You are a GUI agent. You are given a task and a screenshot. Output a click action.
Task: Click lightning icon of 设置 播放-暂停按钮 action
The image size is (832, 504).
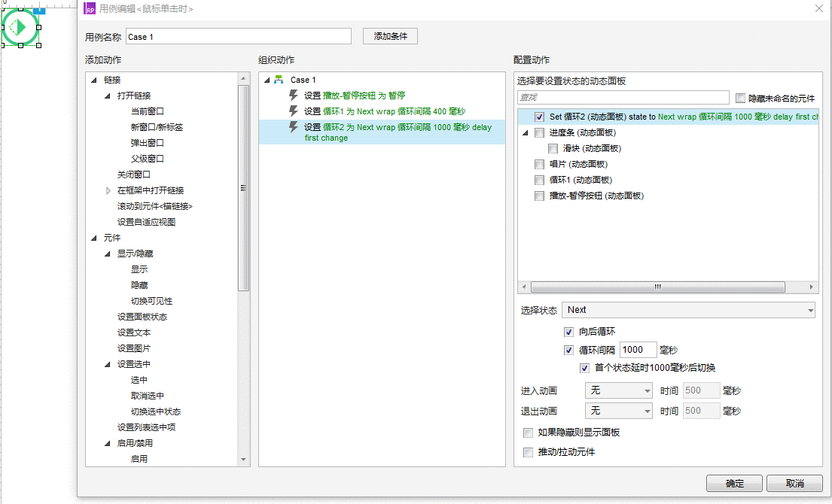click(293, 96)
